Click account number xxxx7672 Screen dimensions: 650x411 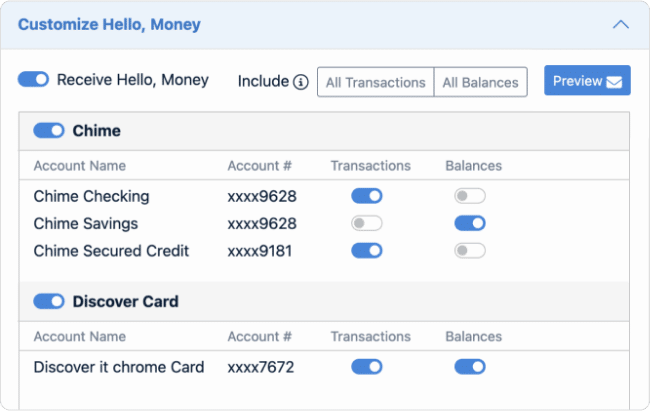point(261,367)
